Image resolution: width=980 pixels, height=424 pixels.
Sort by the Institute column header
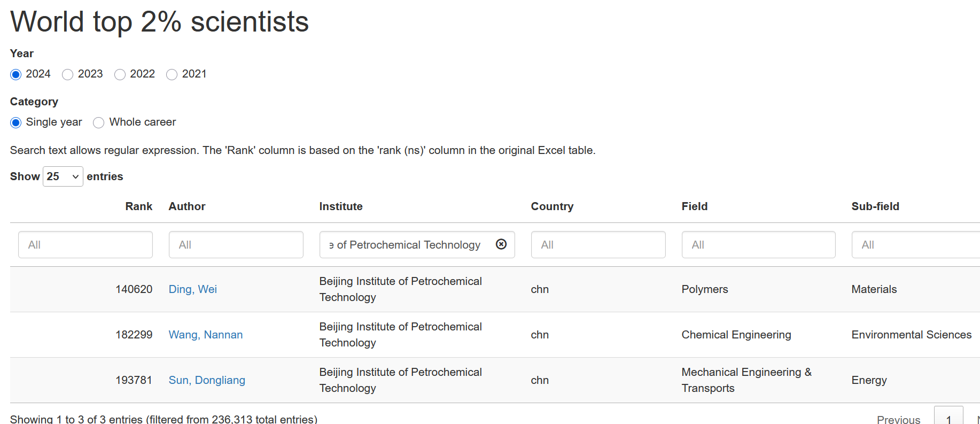(x=341, y=206)
